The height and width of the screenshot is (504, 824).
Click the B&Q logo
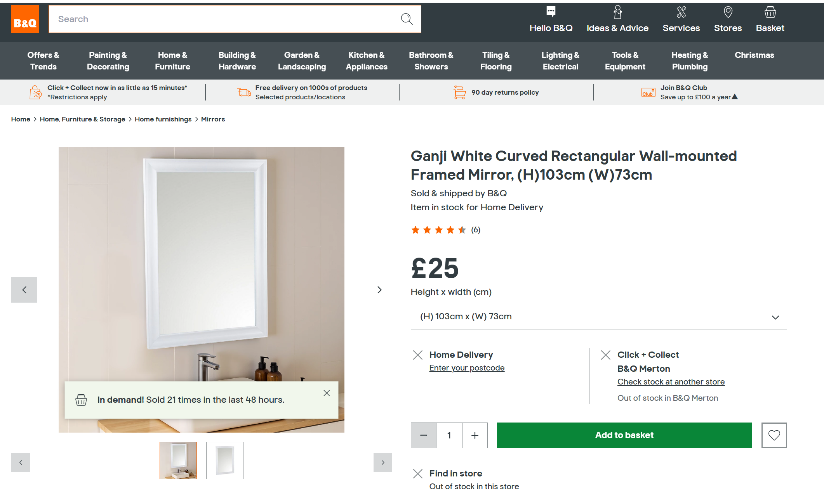pyautogui.click(x=25, y=19)
